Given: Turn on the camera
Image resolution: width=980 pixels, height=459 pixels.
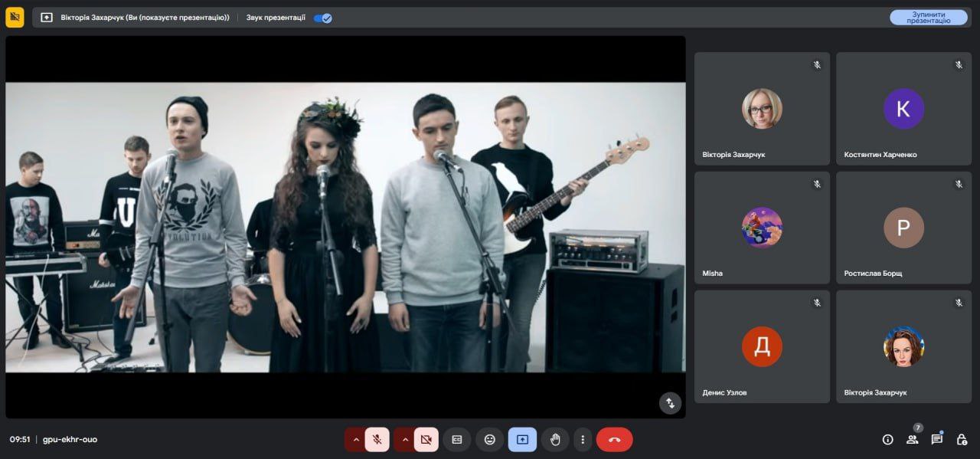Looking at the screenshot, I should point(426,440).
